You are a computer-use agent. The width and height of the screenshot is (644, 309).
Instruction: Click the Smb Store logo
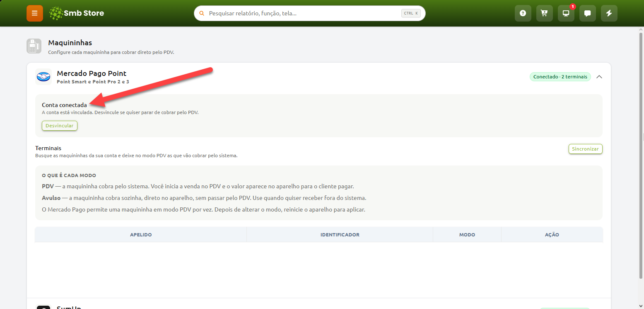coord(76,13)
